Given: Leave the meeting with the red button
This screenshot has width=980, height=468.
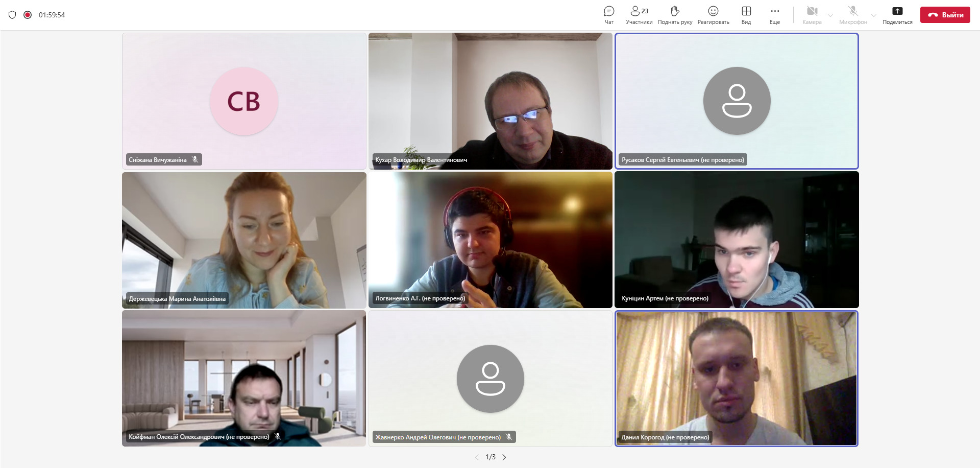Looking at the screenshot, I should coord(945,15).
